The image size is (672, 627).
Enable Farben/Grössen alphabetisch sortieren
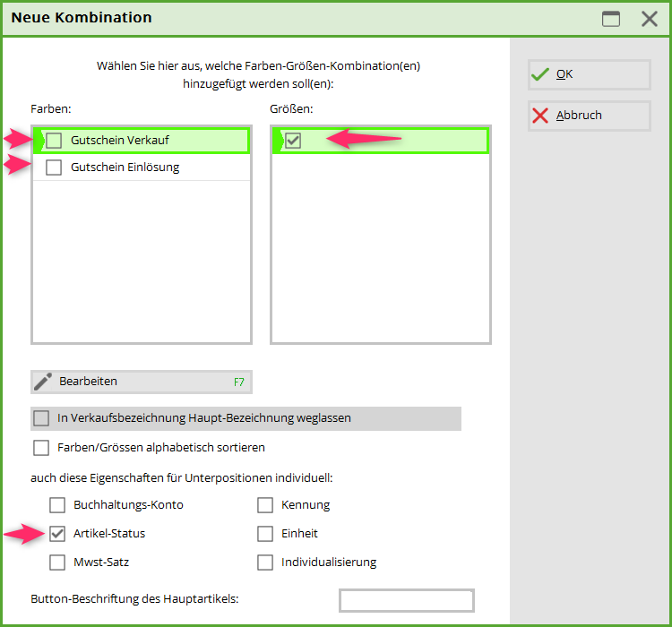(41, 447)
